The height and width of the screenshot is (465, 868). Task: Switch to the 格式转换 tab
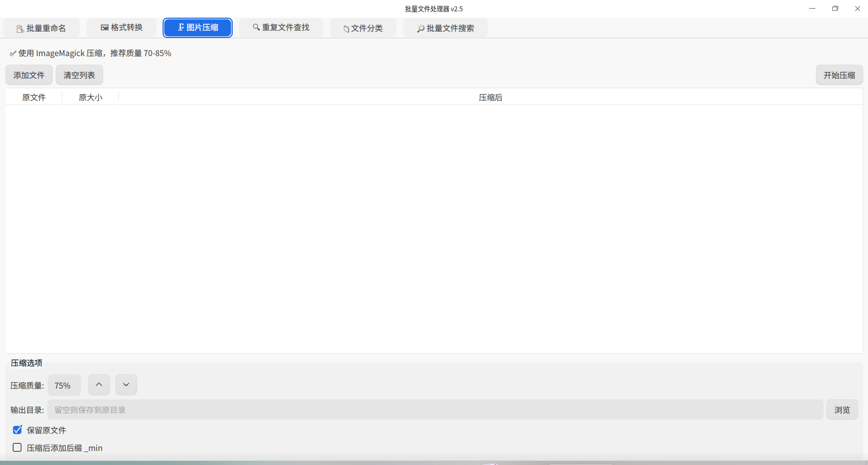point(121,28)
